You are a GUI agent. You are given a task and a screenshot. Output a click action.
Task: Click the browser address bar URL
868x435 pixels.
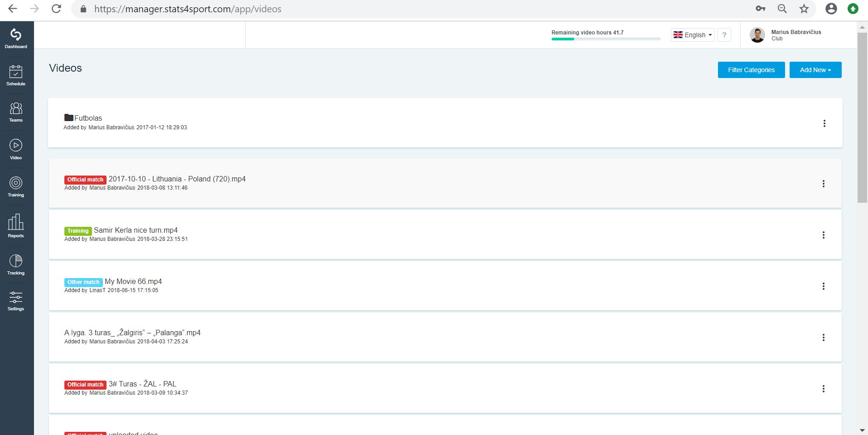pos(188,9)
